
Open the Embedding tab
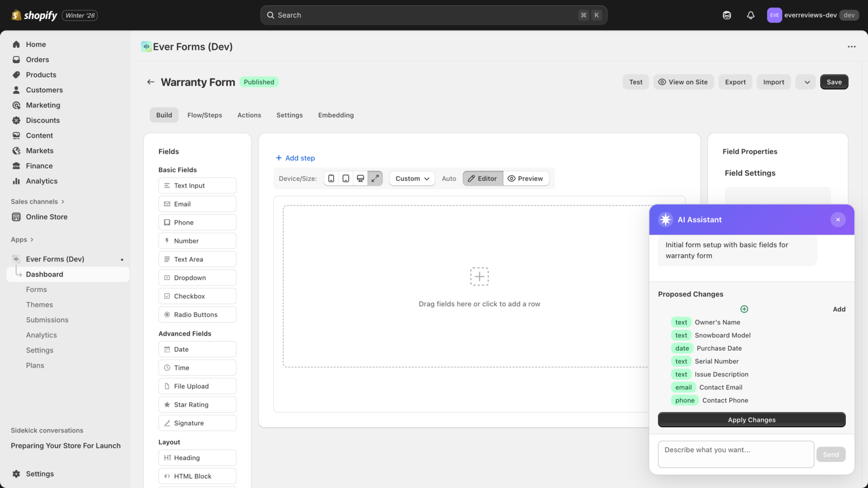click(335, 115)
